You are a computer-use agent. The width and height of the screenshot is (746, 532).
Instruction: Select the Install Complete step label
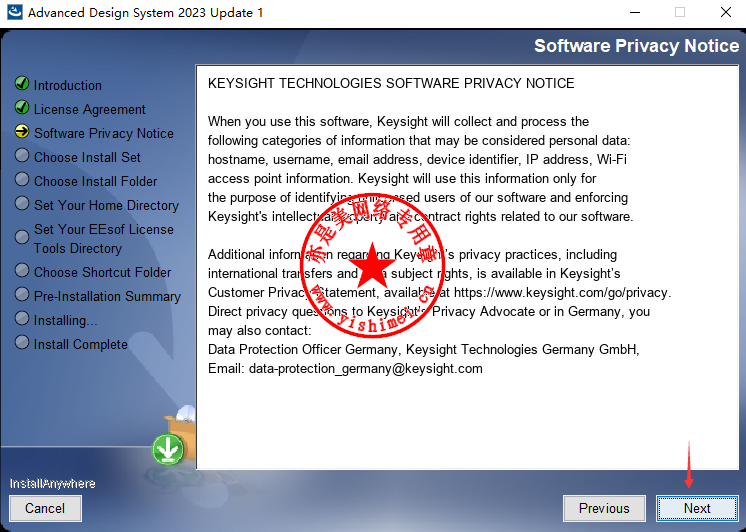pyautogui.click(x=80, y=344)
